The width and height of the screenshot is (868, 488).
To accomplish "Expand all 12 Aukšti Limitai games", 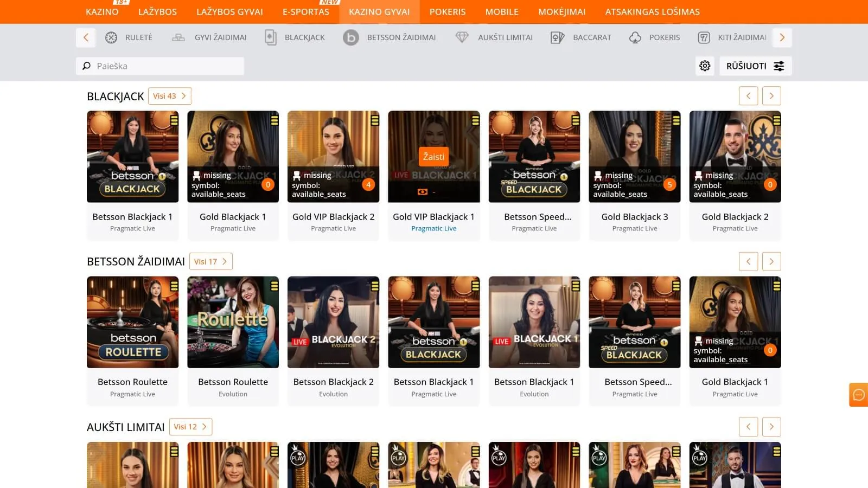I will [190, 427].
